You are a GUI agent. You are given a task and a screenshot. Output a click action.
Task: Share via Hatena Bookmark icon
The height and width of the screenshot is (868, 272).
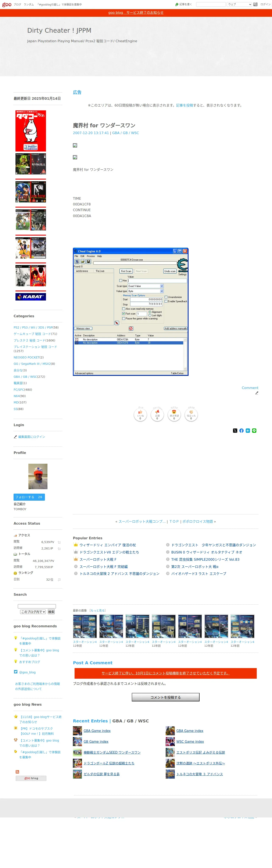(248, 430)
